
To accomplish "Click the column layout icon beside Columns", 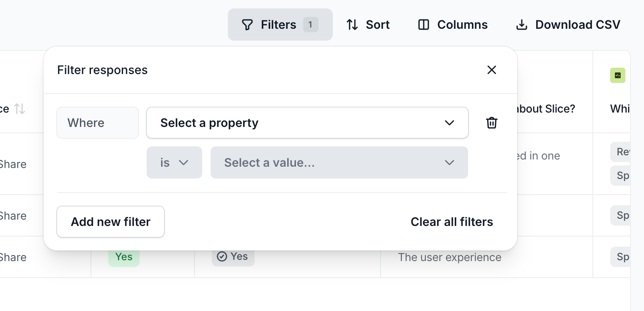I will [423, 25].
